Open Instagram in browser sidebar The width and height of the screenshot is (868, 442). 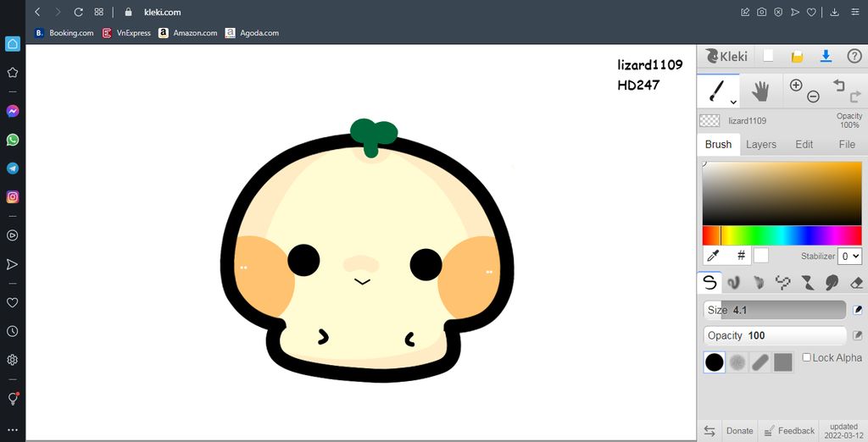pos(12,197)
